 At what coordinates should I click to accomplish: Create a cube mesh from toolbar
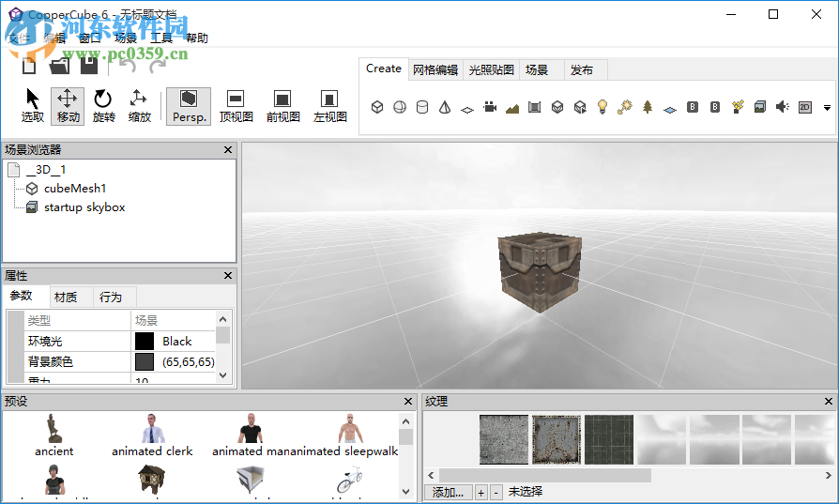click(377, 107)
